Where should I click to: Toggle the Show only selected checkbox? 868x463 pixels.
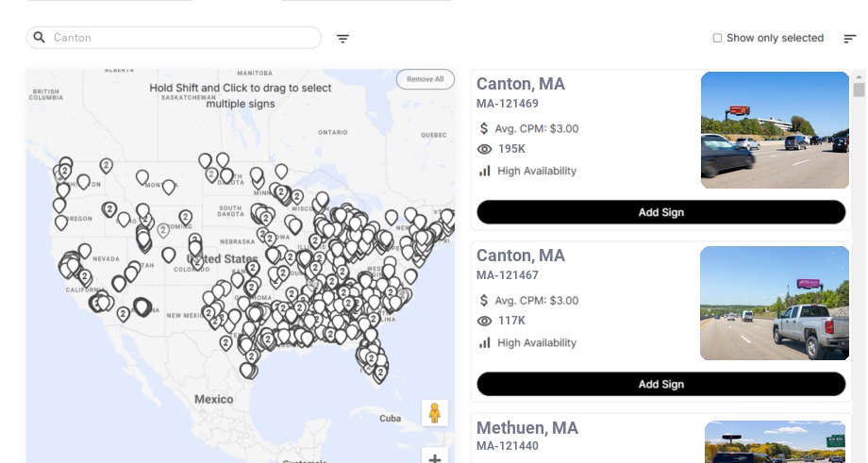(717, 39)
